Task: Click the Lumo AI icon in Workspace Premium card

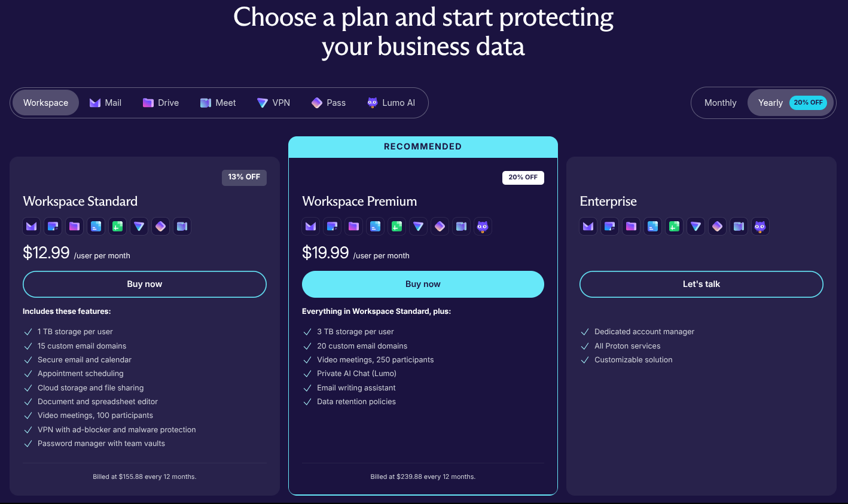Action: pyautogui.click(x=483, y=226)
